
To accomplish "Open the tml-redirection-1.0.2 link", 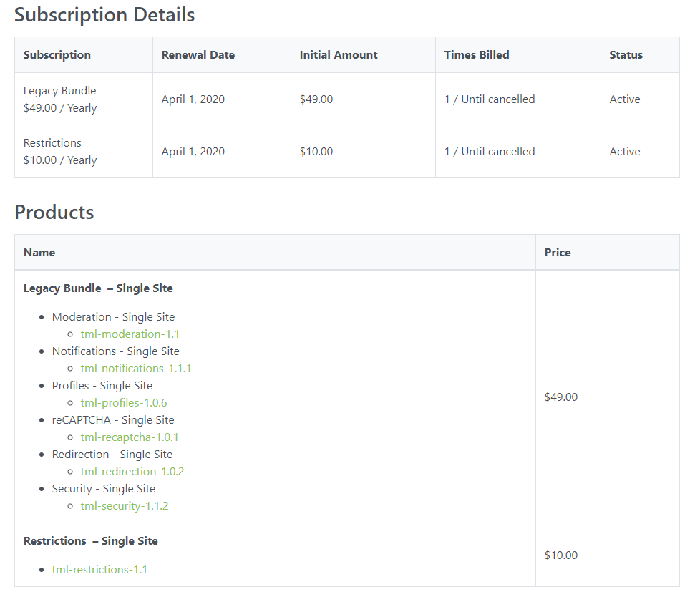I will (132, 472).
